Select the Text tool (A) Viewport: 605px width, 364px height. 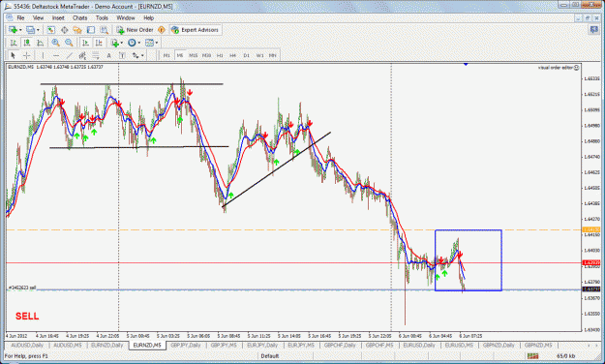(x=108, y=55)
